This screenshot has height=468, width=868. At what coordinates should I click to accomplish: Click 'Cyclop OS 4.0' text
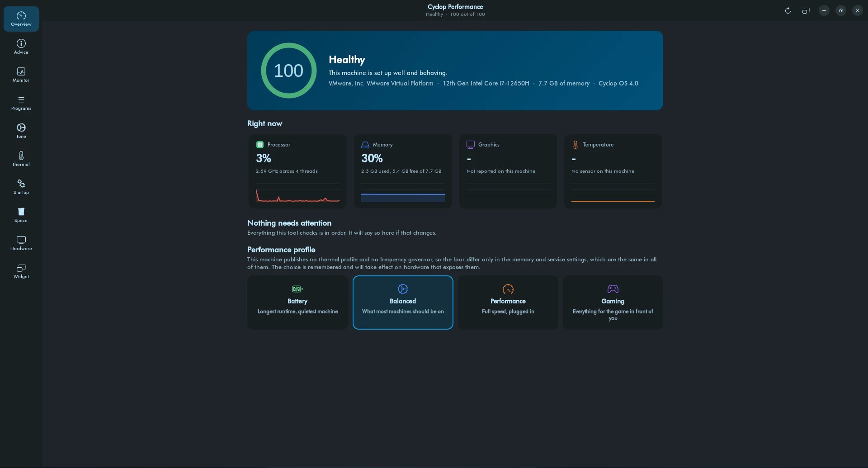point(618,83)
